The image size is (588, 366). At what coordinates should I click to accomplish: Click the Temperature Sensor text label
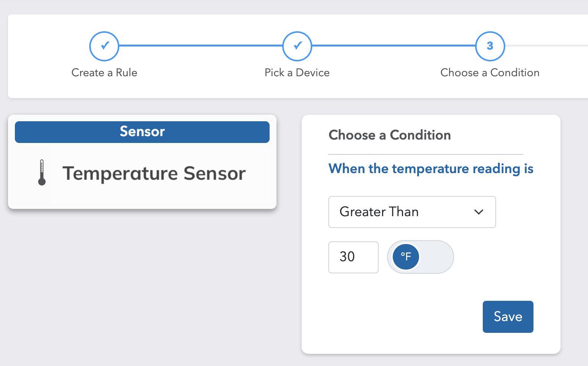[x=154, y=173]
